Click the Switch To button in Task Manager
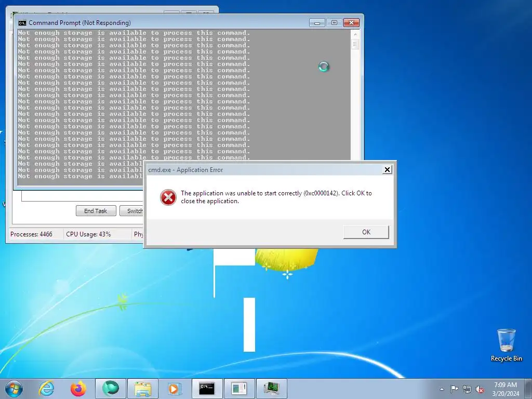The height and width of the screenshot is (399, 532). coord(132,211)
